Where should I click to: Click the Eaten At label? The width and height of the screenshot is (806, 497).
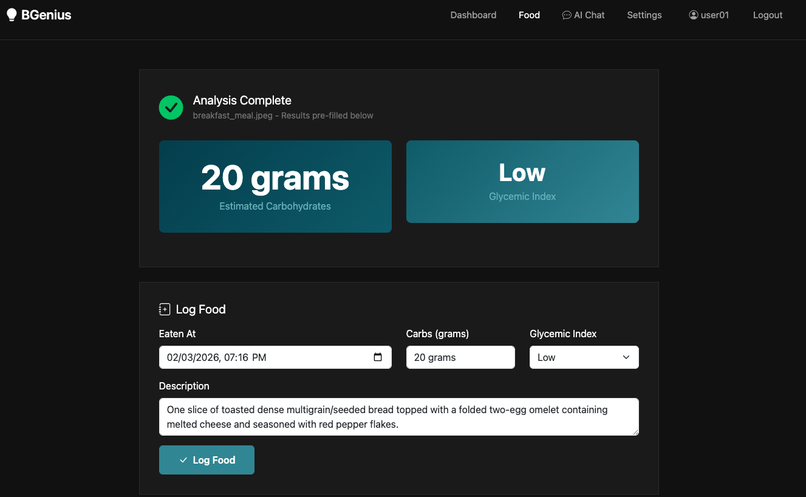click(177, 334)
